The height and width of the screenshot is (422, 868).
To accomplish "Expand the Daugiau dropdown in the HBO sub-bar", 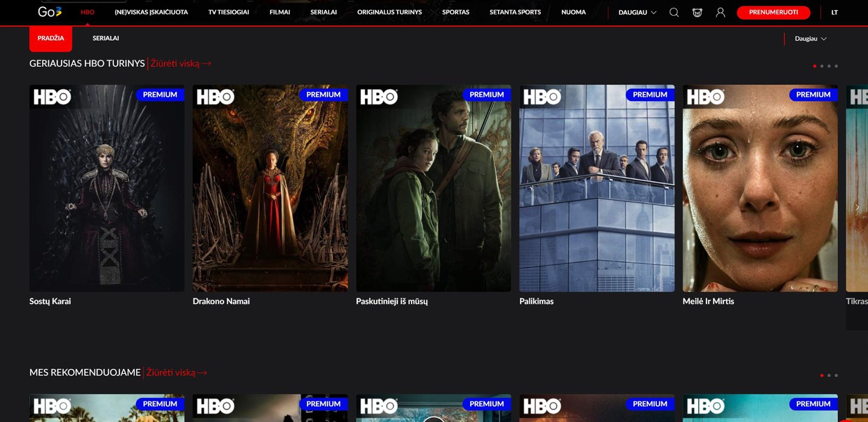I will [x=810, y=39].
